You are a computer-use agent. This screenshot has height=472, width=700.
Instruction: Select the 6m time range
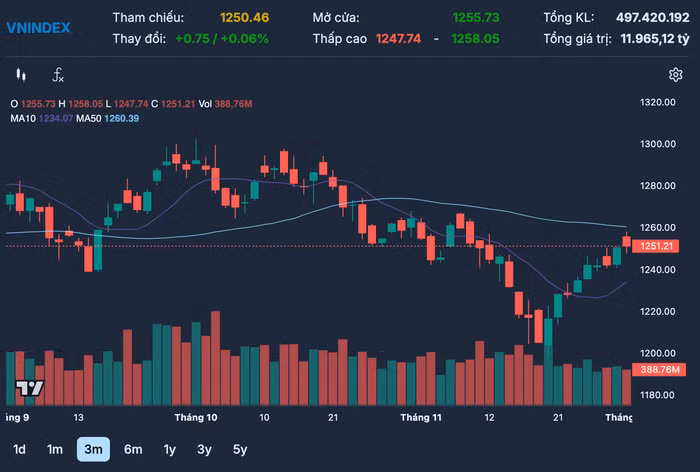point(132,449)
